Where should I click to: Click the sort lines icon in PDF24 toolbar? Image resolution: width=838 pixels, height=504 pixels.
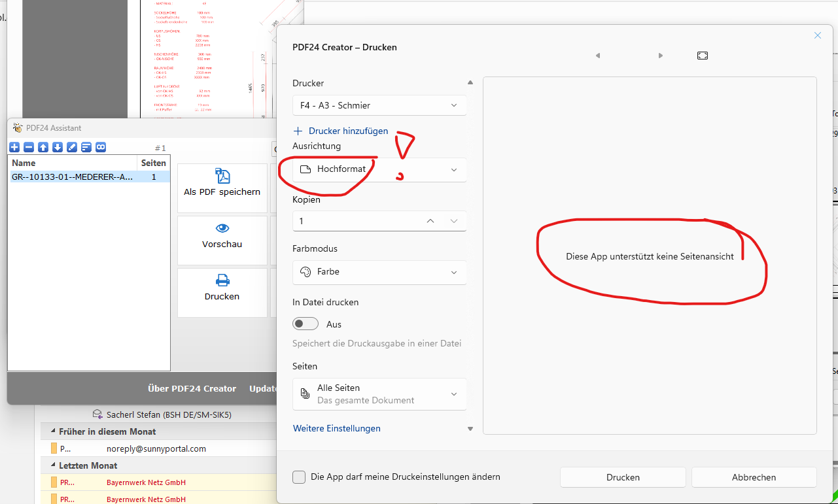86,147
